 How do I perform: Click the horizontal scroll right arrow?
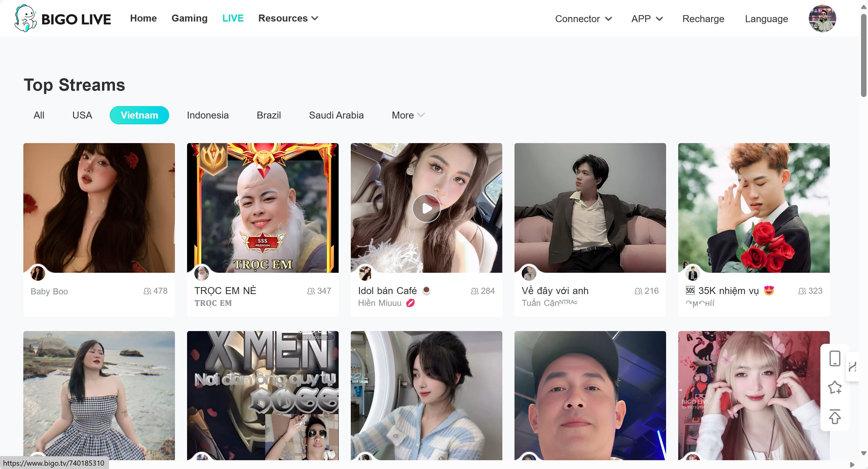(852, 465)
